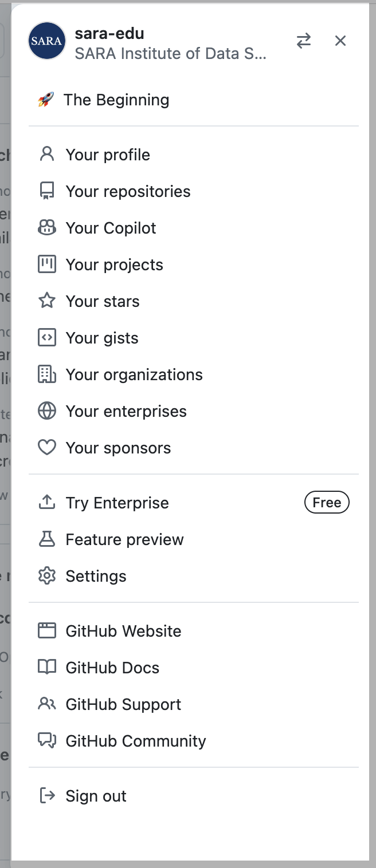Click the heart icon for sponsors
The image size is (376, 868).
[46, 448]
